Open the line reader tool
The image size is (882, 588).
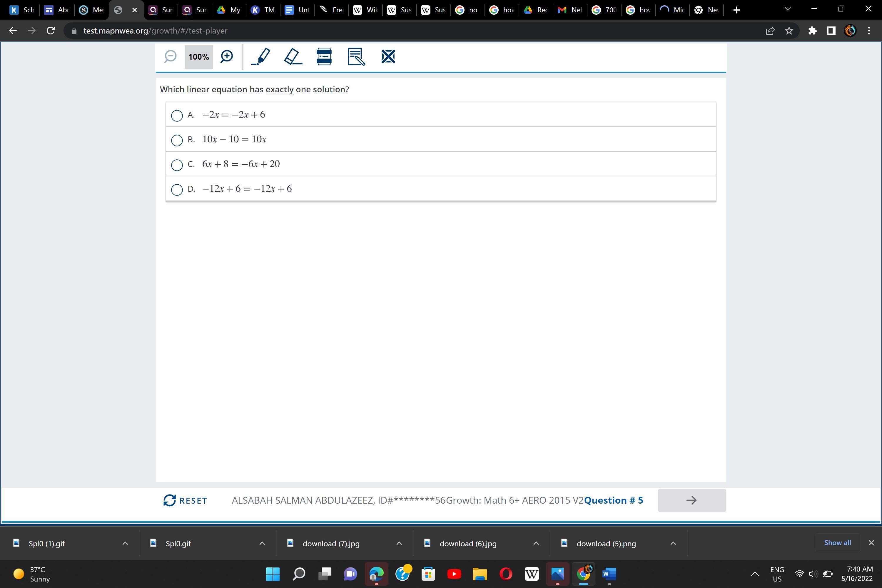(324, 57)
